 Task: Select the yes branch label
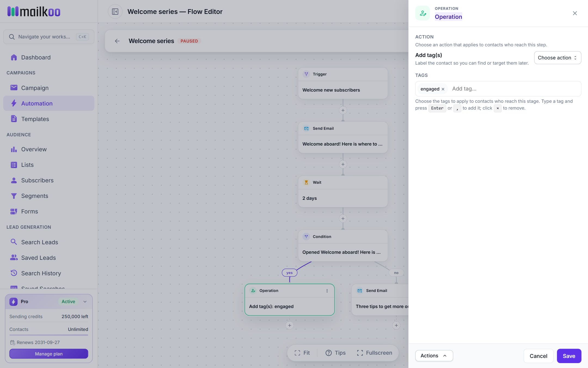(x=289, y=273)
